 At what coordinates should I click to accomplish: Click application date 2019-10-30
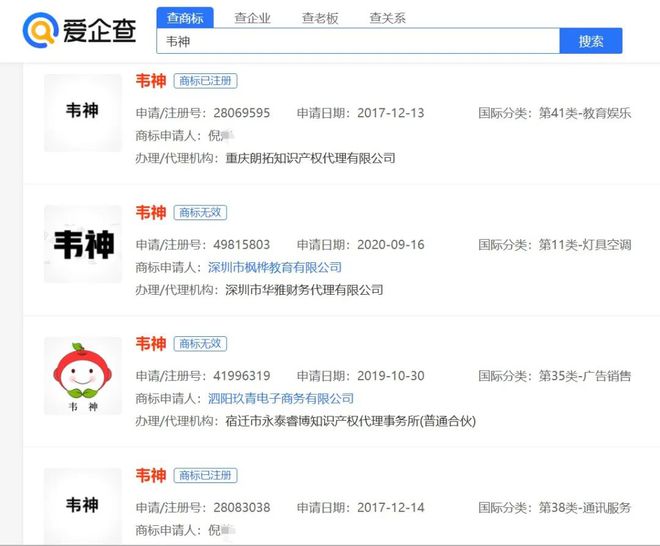(391, 376)
